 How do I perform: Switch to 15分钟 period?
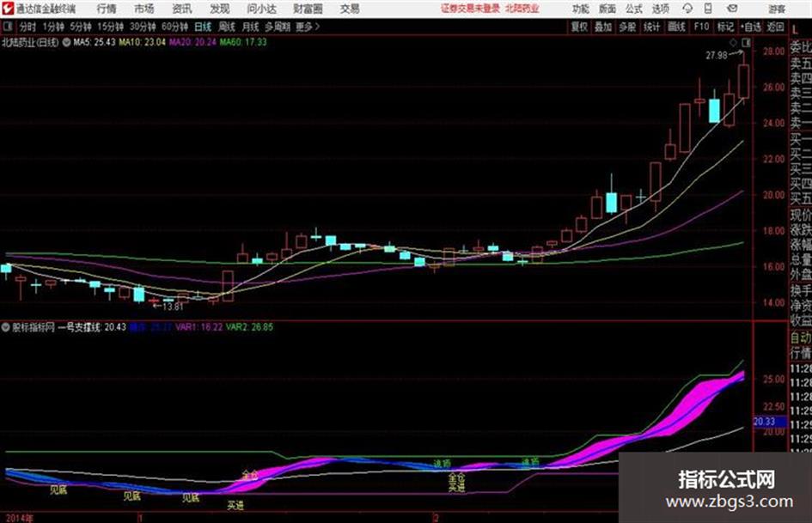coord(110,27)
